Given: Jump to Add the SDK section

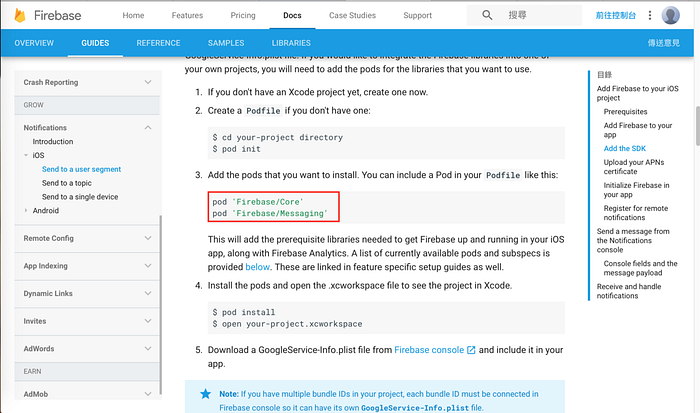Looking at the screenshot, I should click(x=625, y=148).
